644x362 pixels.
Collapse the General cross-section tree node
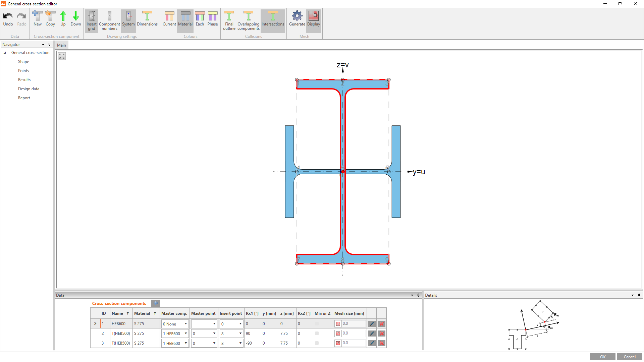[5, 53]
